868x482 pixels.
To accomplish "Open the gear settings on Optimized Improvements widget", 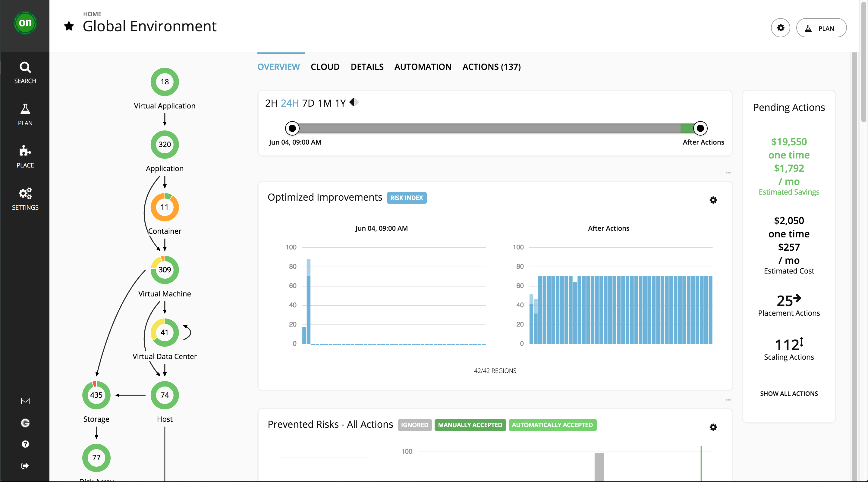I will (x=713, y=200).
